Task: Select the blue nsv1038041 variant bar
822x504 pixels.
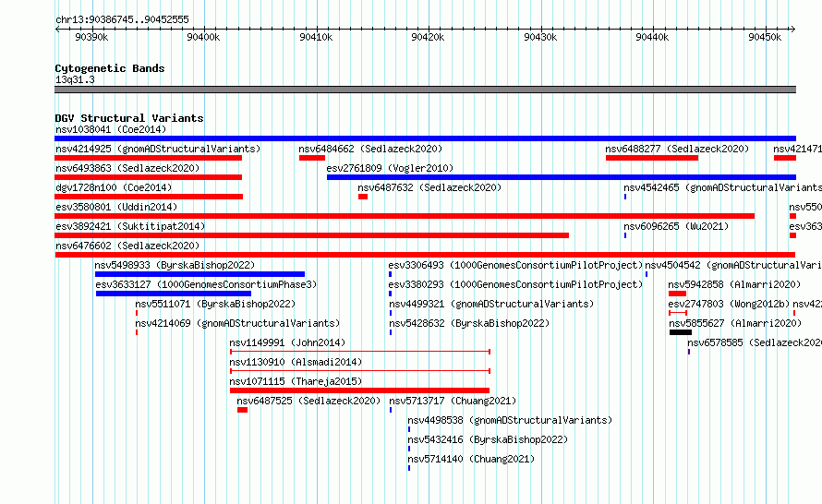Action: coord(425,138)
